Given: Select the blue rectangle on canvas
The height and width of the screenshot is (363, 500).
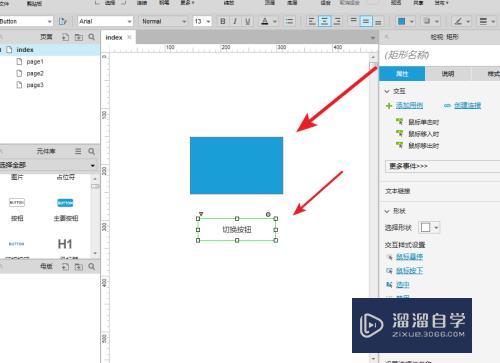Looking at the screenshot, I should (236, 165).
